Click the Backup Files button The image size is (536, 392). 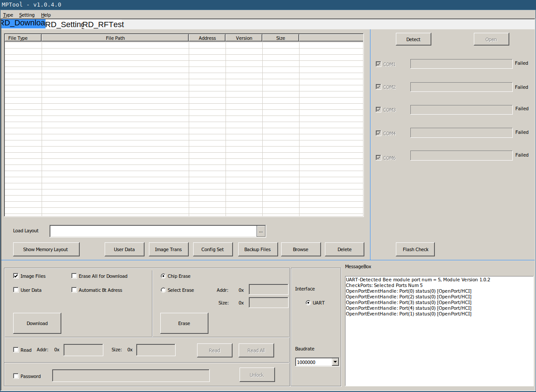pyautogui.click(x=257, y=249)
